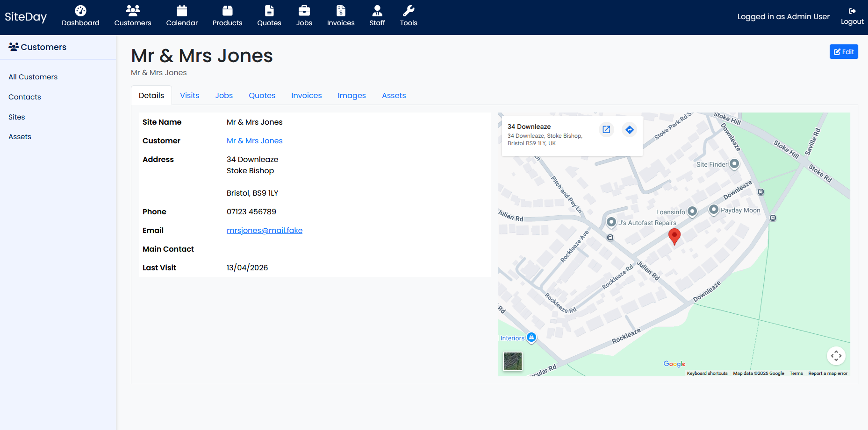This screenshot has width=868, height=430.
Task: Open Assets in sidebar
Action: click(20, 137)
